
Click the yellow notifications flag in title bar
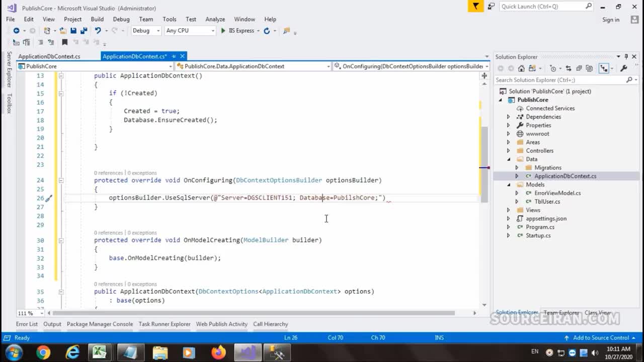tap(475, 7)
